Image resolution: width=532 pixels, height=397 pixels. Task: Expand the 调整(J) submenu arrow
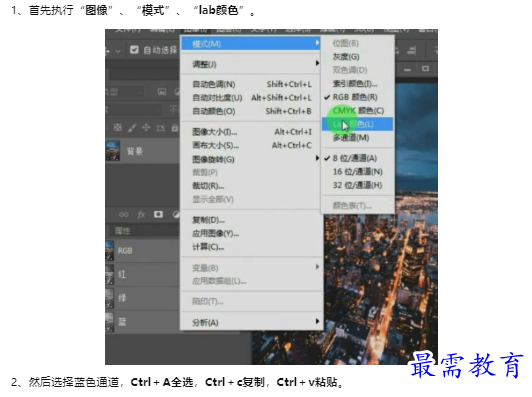[317, 63]
